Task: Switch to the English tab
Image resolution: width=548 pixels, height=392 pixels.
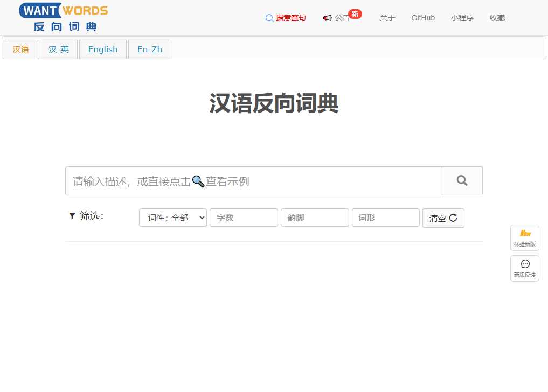Action: point(102,49)
